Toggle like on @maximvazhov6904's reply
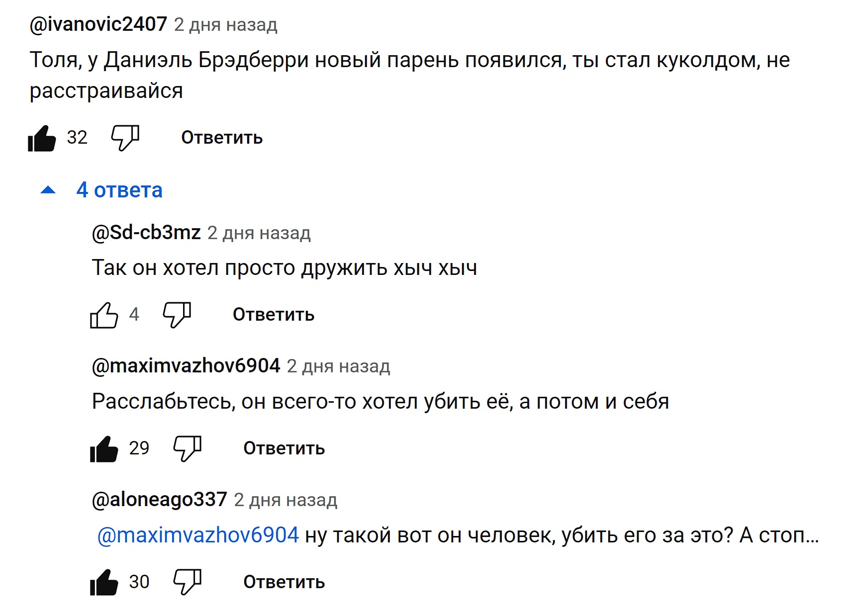This screenshot has width=852, height=616. 104,448
